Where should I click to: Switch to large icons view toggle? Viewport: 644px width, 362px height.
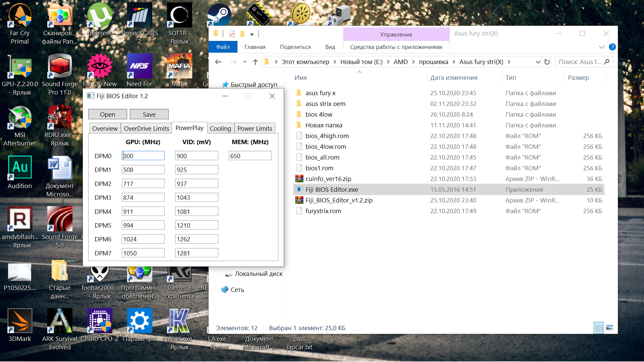(x=610, y=328)
